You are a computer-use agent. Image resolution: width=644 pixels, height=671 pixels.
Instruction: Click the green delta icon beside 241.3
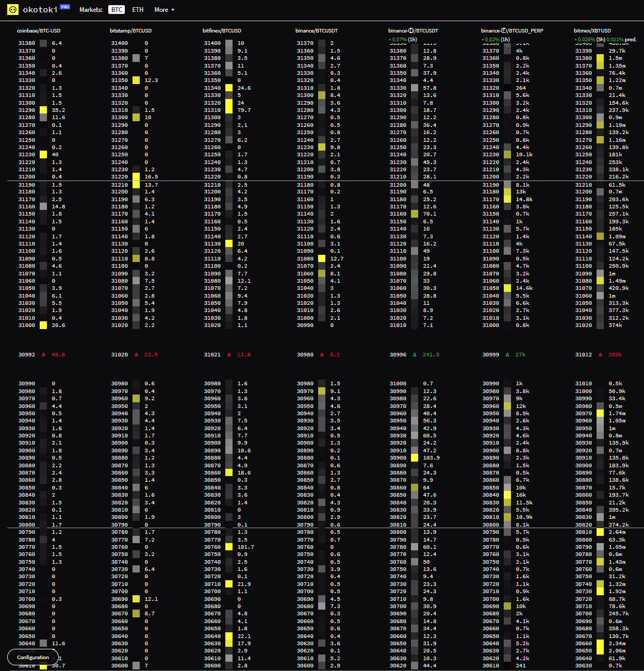415,355
